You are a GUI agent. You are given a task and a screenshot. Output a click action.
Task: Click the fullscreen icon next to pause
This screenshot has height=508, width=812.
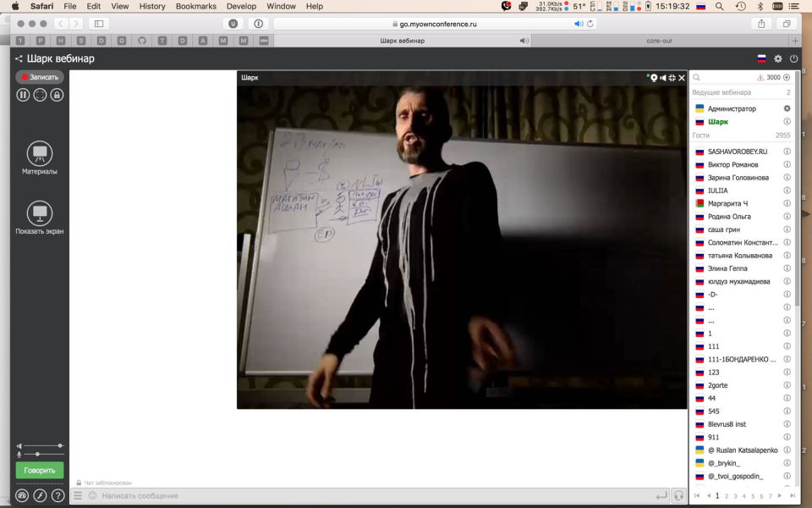(x=40, y=95)
